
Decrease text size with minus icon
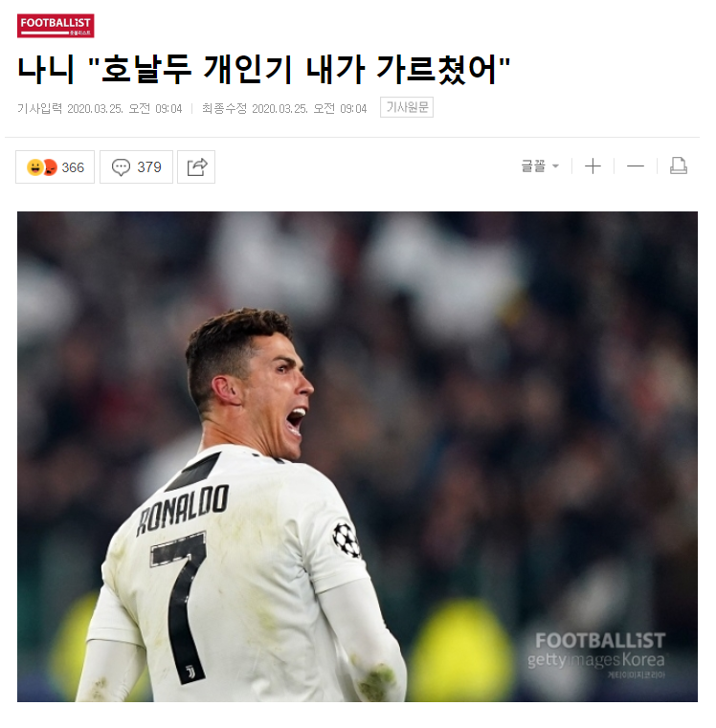pos(636,166)
